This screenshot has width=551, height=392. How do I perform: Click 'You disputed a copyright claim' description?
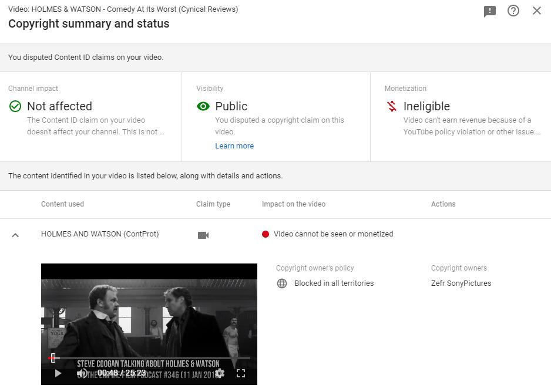(280, 126)
